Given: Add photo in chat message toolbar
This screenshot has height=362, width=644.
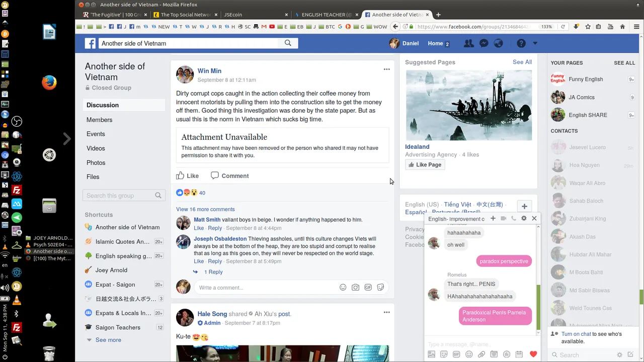Looking at the screenshot, I should pyautogui.click(x=432, y=354).
